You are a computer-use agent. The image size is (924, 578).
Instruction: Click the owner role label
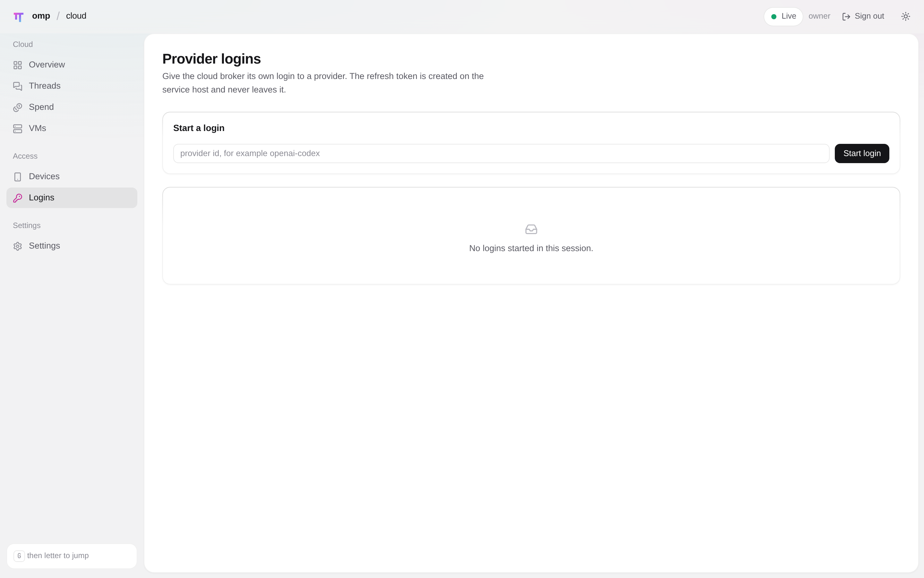point(819,16)
